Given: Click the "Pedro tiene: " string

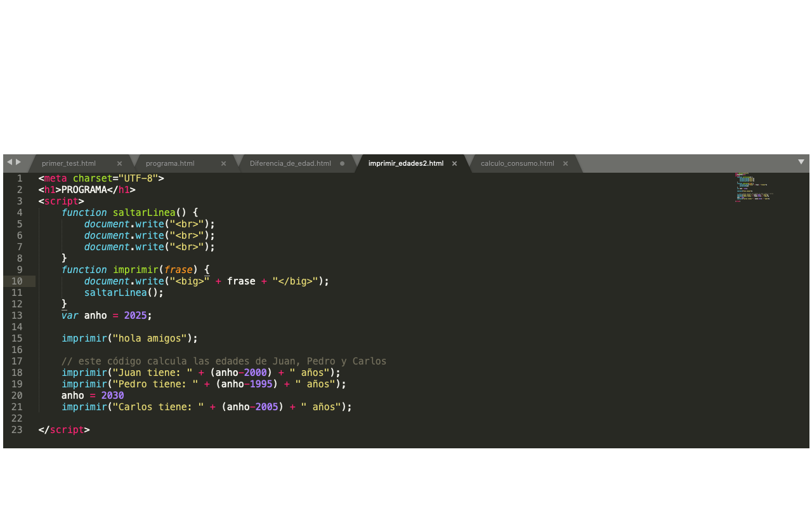Looking at the screenshot, I should coord(155,384).
